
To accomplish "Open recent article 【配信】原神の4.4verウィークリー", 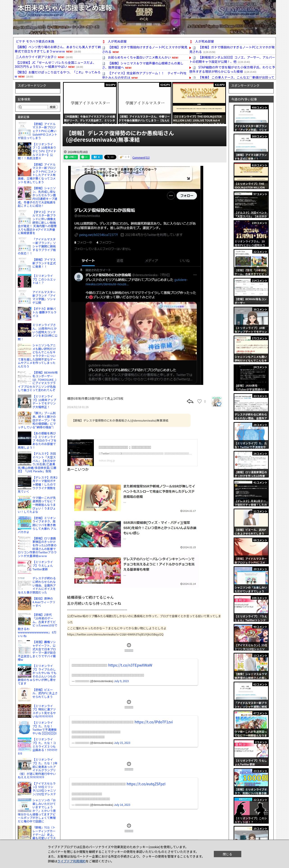I will (44, 602).
